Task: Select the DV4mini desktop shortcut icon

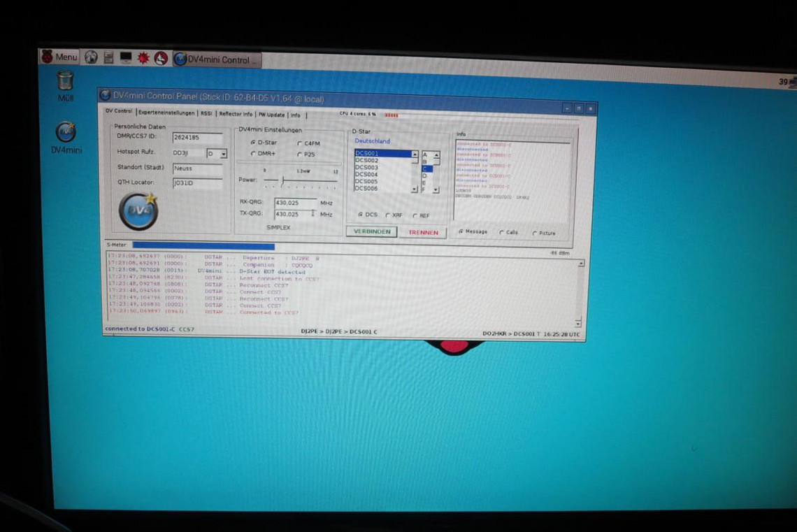Action: (66, 137)
